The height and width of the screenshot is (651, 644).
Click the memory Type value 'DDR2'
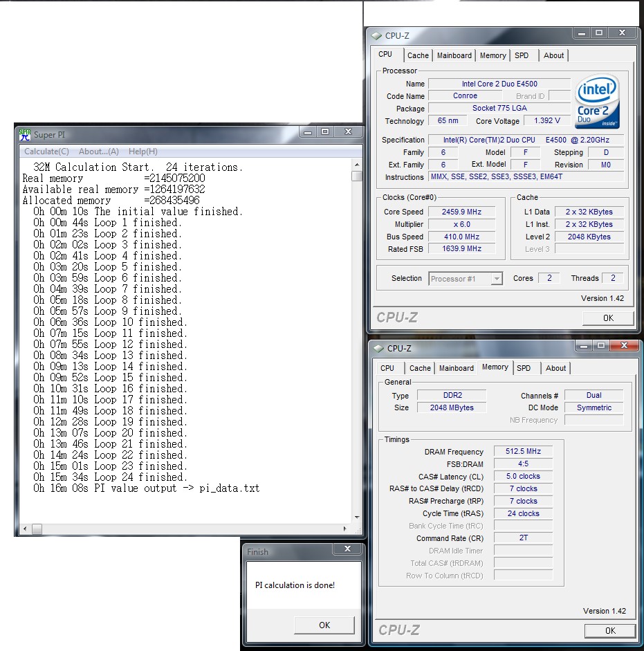(452, 396)
